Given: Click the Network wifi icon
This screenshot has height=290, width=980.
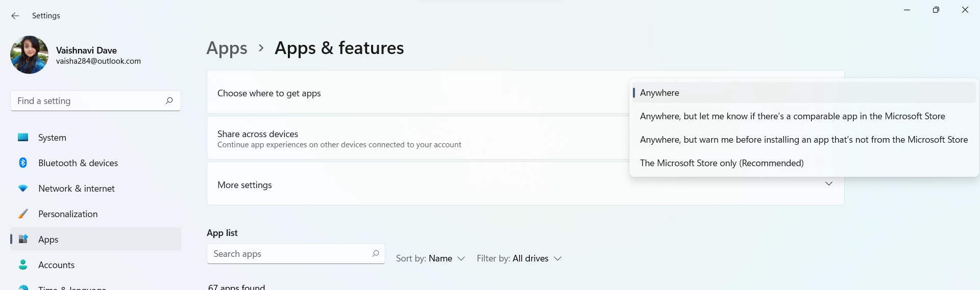Looking at the screenshot, I should pos(23,188).
